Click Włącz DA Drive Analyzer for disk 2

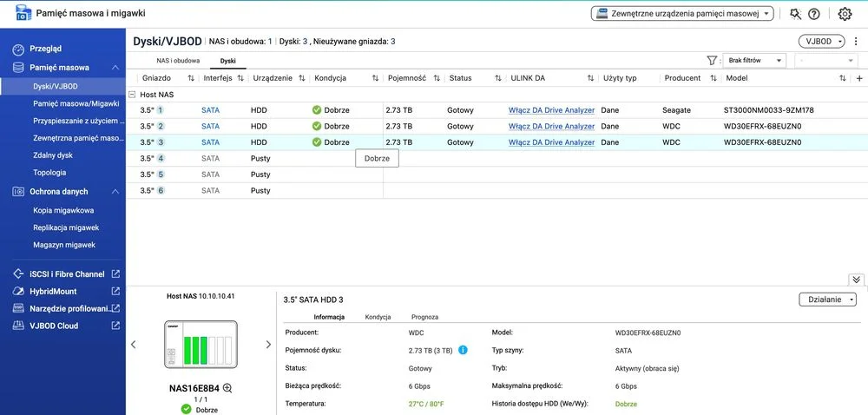point(551,126)
